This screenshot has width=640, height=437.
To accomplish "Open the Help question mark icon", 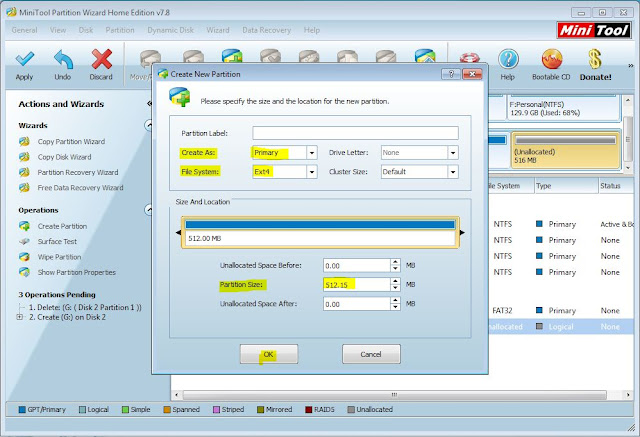I will point(508,59).
